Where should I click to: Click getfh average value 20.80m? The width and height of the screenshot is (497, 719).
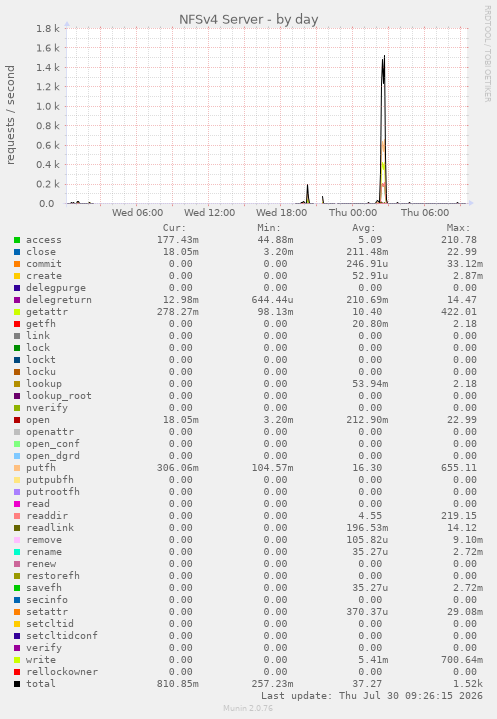[370, 324]
